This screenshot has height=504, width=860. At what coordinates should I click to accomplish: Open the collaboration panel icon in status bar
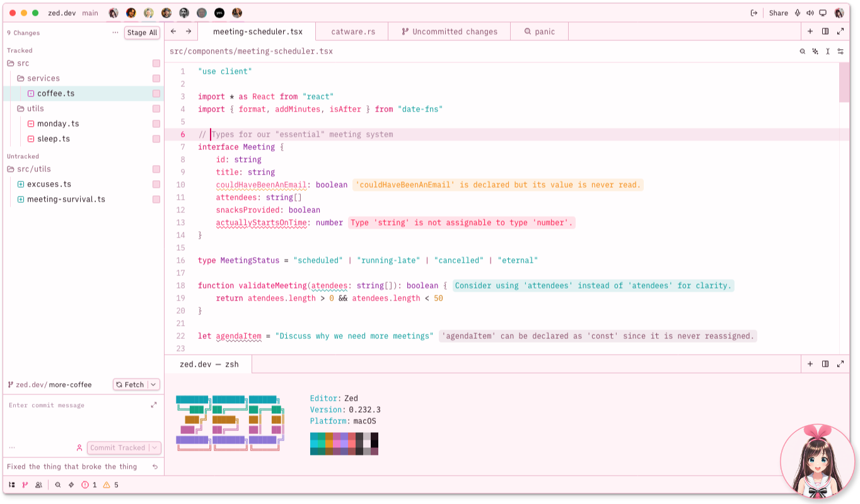coord(38,485)
